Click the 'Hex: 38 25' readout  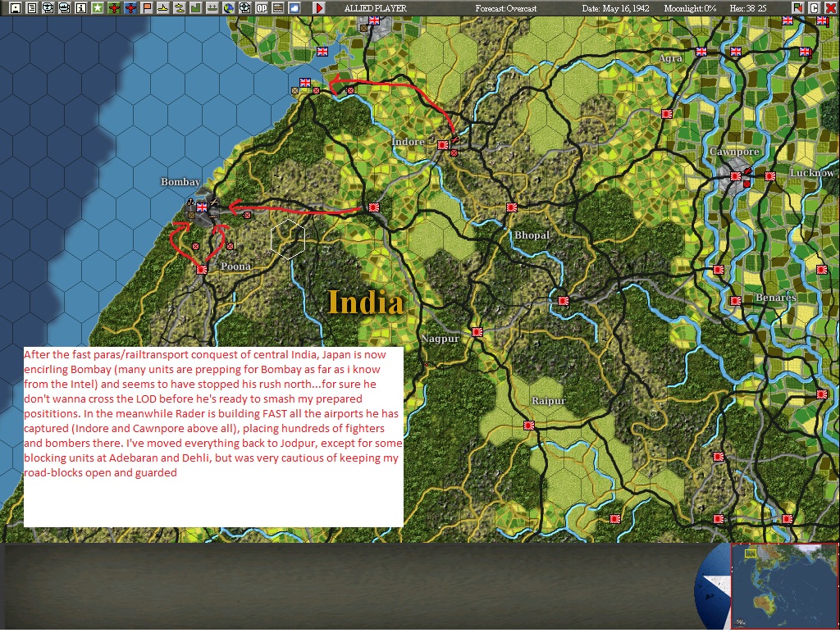pyautogui.click(x=748, y=8)
